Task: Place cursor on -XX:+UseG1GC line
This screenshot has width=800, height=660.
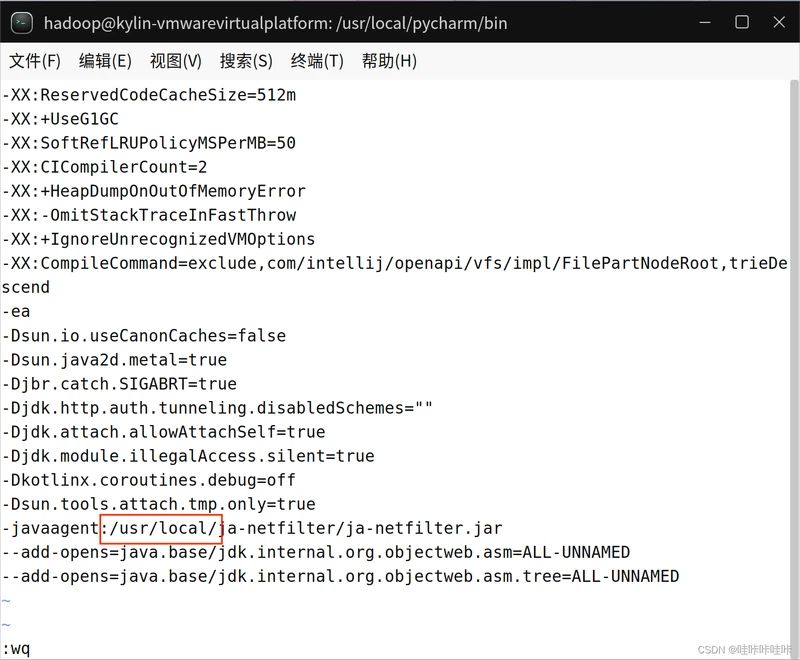Action: pos(60,119)
